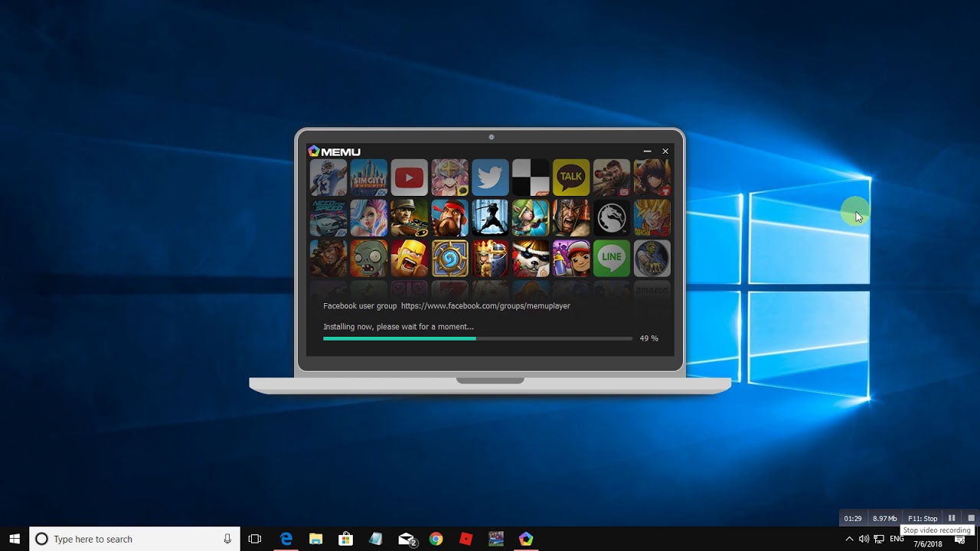Click the 'Type here to search' box
The image size is (980, 551).
tap(135, 539)
